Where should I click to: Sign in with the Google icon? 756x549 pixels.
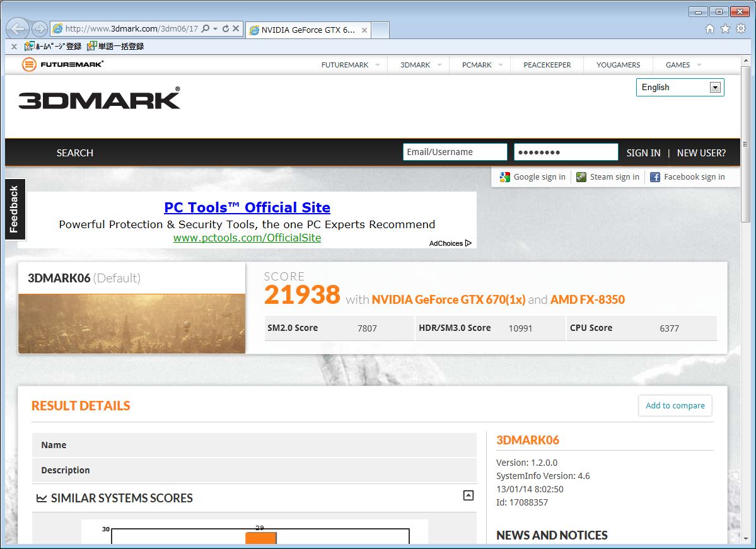tap(505, 177)
